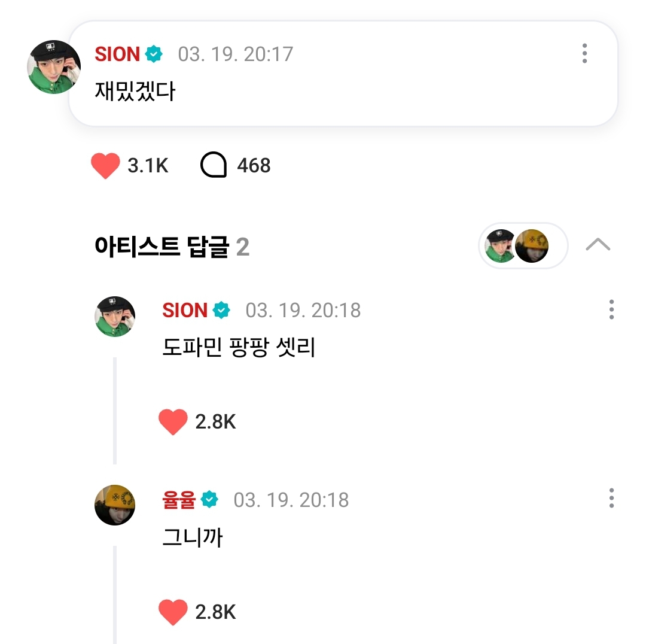Tap the stacked artist avatars pill
The width and height of the screenshot is (646, 644).
pos(523,245)
